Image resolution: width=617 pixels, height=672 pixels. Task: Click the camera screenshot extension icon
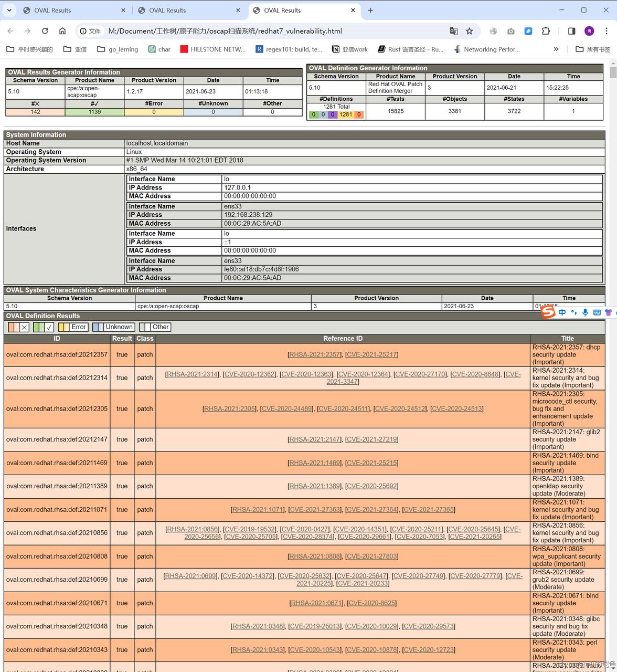(510, 31)
